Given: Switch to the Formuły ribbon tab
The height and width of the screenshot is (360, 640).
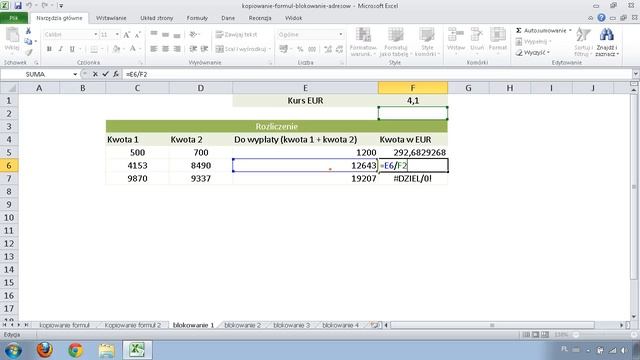Looking at the screenshot, I should [x=197, y=18].
